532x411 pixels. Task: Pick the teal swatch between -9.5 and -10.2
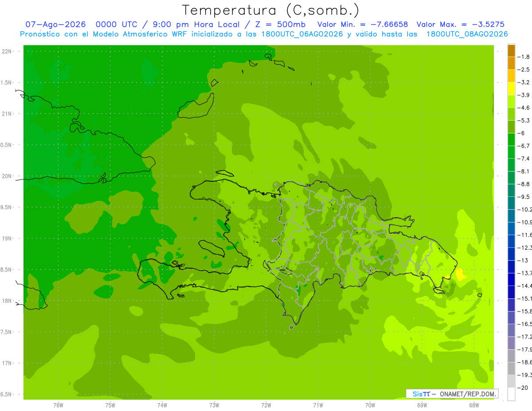(511, 203)
